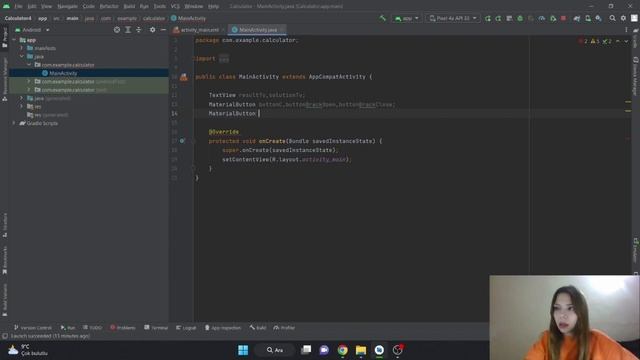This screenshot has width=640, height=360.
Task: Expand the java (generated) folder
Action: point(22,98)
